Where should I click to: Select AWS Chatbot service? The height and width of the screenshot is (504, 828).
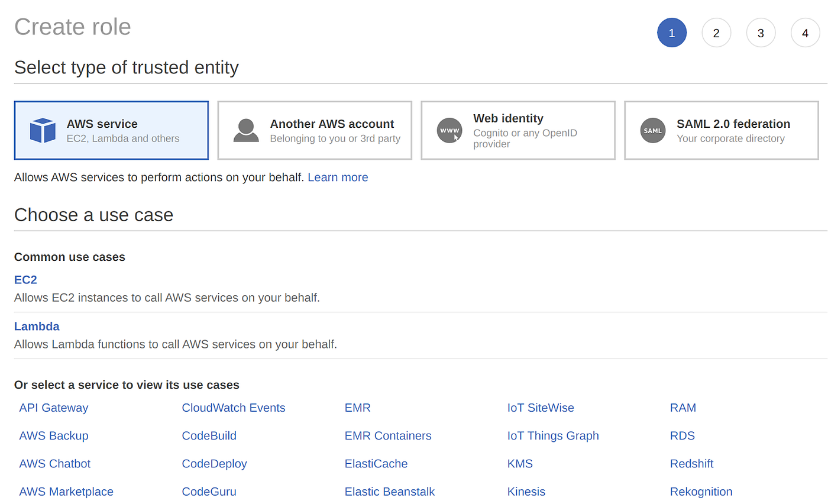point(55,464)
